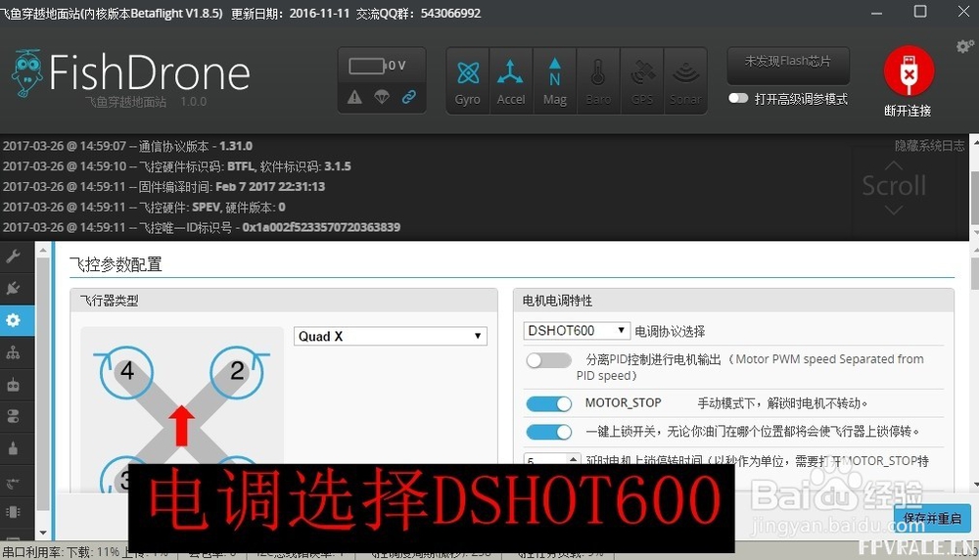979x560 pixels.
Task: Click the 电调协议选择 label
Action: click(x=670, y=331)
